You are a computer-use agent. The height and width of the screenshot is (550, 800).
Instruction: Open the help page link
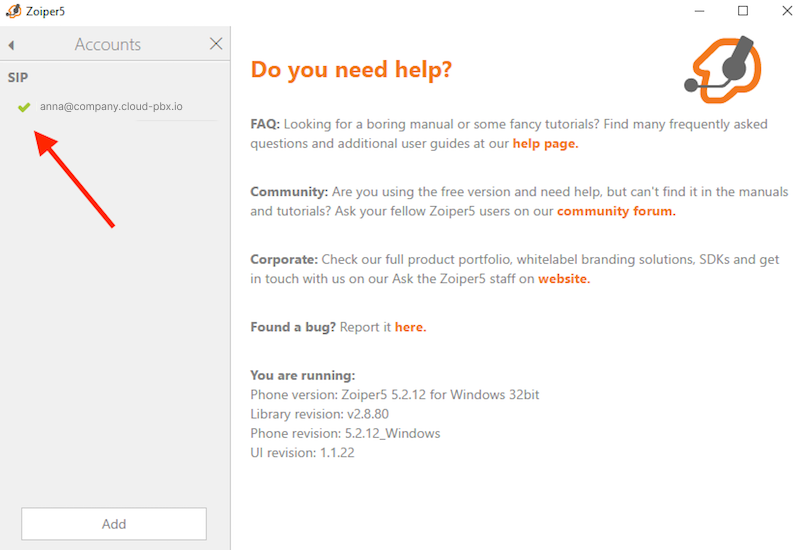[545, 143]
